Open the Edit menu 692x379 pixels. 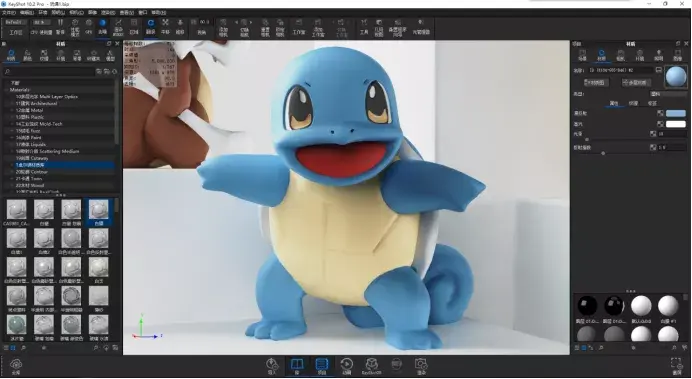[27, 13]
